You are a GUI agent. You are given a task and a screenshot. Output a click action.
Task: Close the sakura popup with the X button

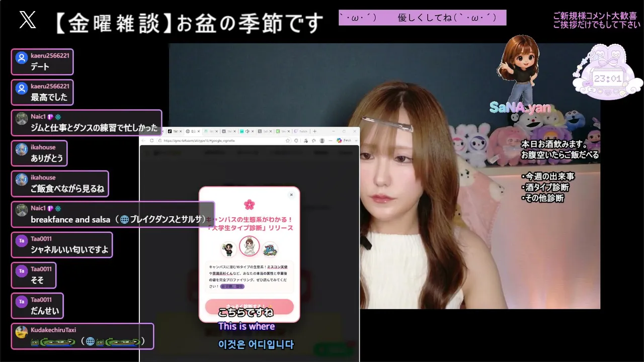pyautogui.click(x=291, y=195)
